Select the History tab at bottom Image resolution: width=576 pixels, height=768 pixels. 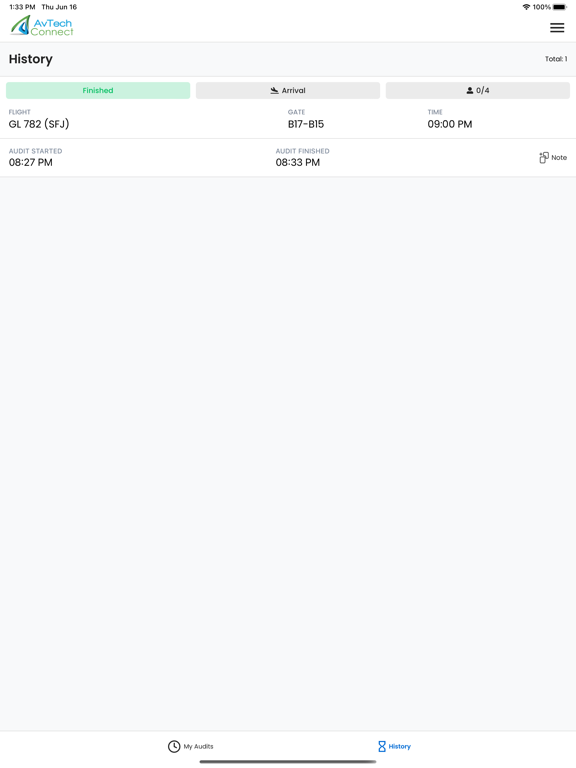394,746
